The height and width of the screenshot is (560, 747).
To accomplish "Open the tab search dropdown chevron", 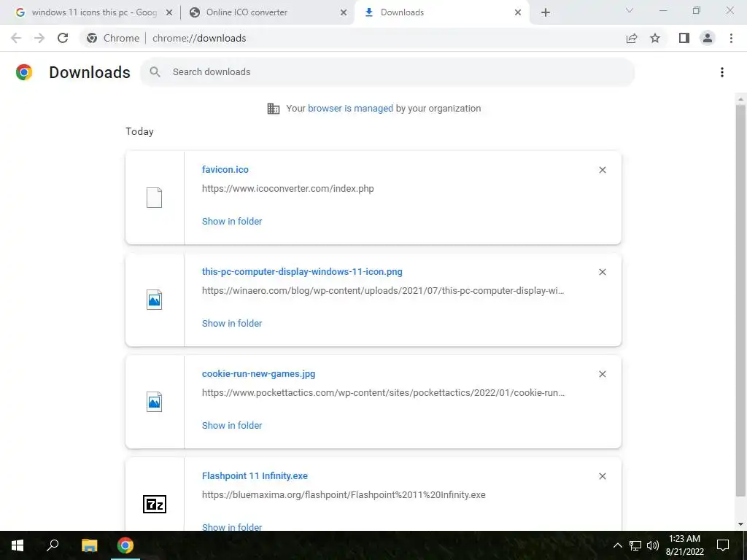I will pos(630,10).
